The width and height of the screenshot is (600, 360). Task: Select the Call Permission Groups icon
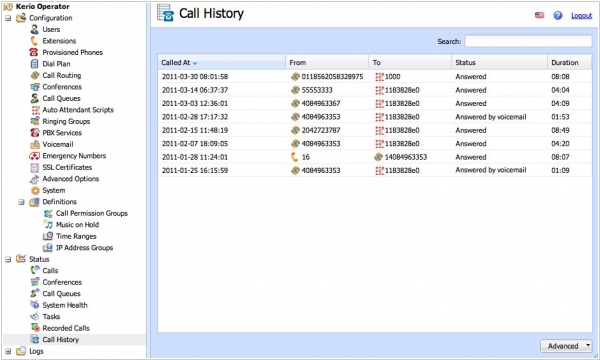coord(48,213)
